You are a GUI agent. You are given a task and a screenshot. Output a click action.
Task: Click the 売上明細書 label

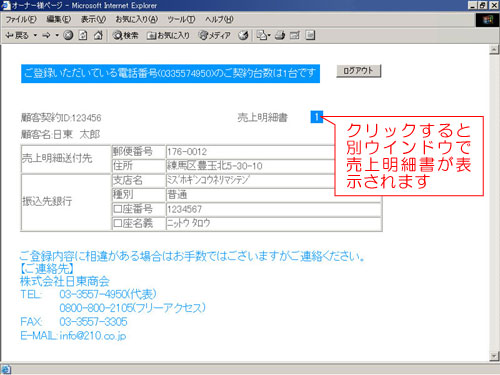click(262, 117)
